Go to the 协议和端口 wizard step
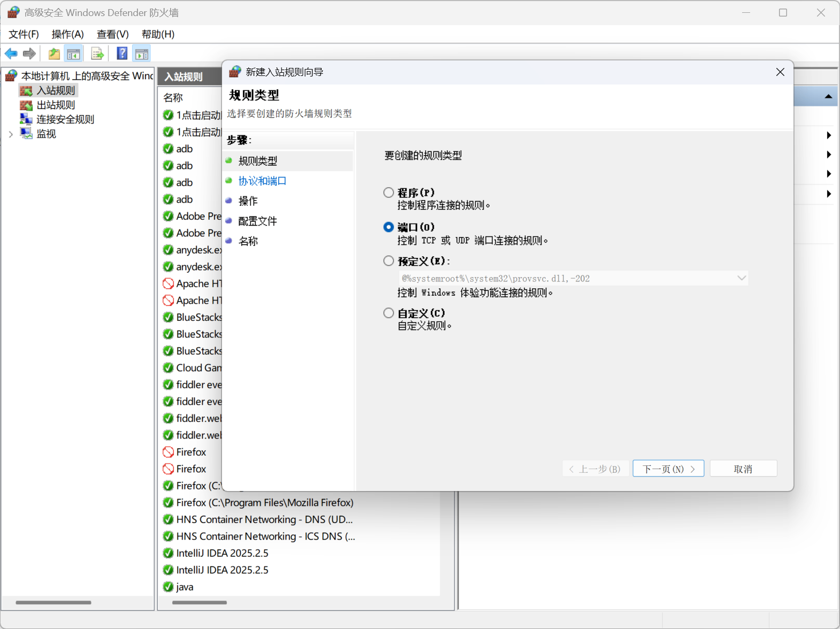 262,181
